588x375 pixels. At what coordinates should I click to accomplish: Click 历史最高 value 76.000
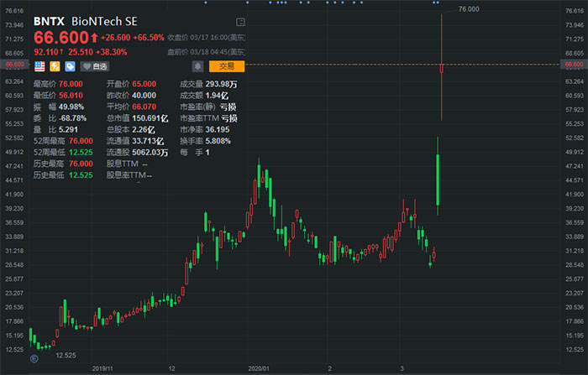click(x=81, y=164)
